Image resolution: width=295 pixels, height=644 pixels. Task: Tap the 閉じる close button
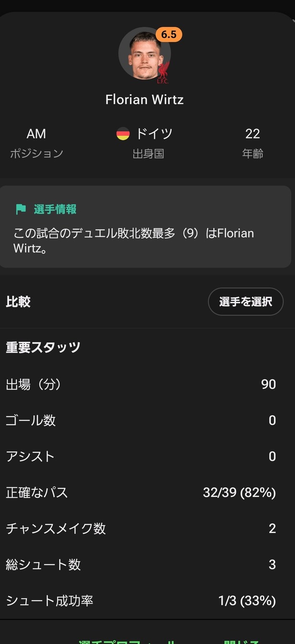(x=242, y=641)
